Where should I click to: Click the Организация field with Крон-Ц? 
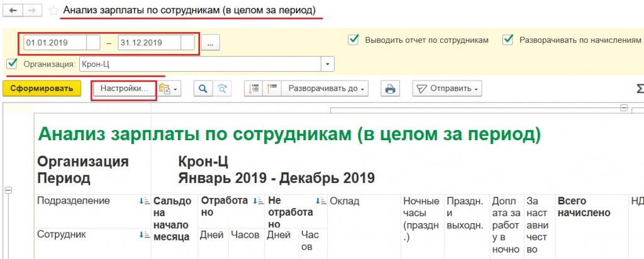point(200,64)
